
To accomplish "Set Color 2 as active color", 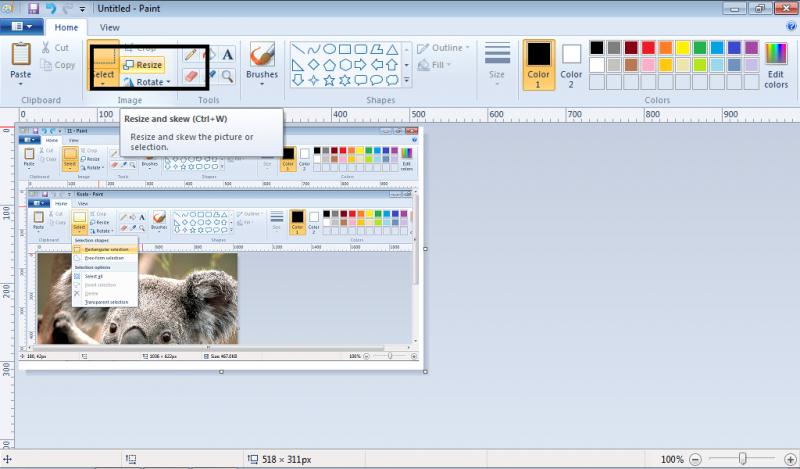I will [x=571, y=64].
